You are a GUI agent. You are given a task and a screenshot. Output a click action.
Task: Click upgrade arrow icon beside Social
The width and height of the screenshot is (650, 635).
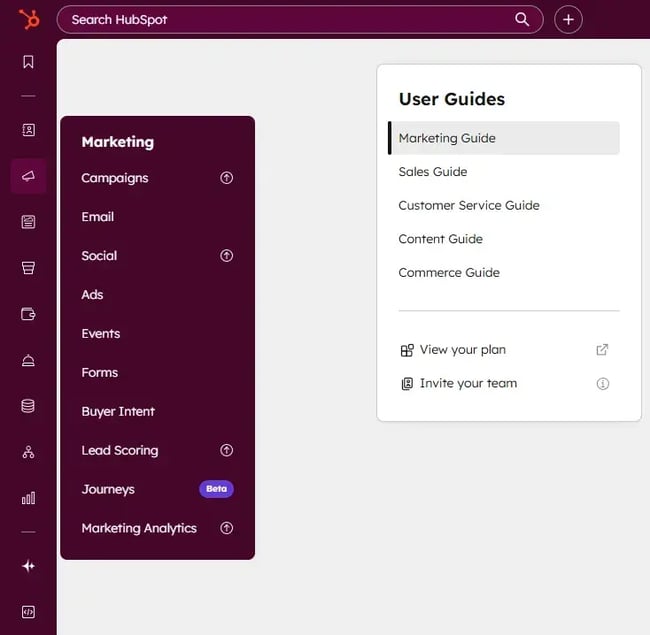tap(226, 256)
